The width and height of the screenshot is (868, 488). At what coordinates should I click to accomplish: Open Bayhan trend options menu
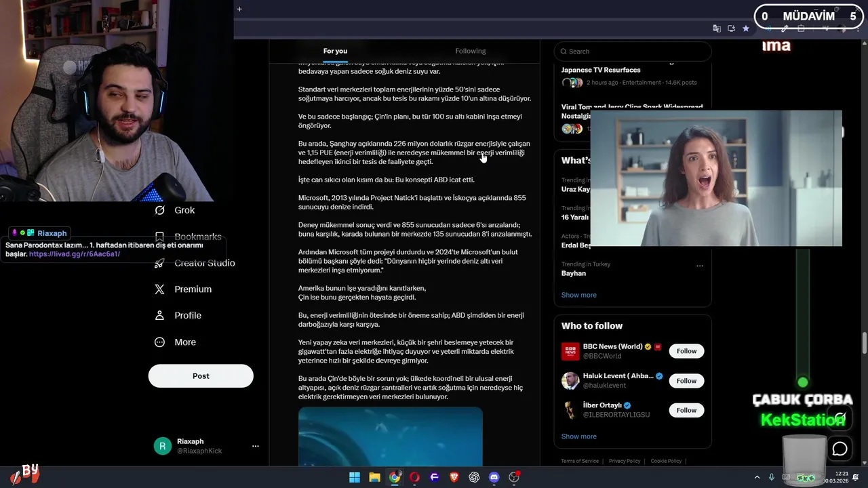pyautogui.click(x=700, y=266)
